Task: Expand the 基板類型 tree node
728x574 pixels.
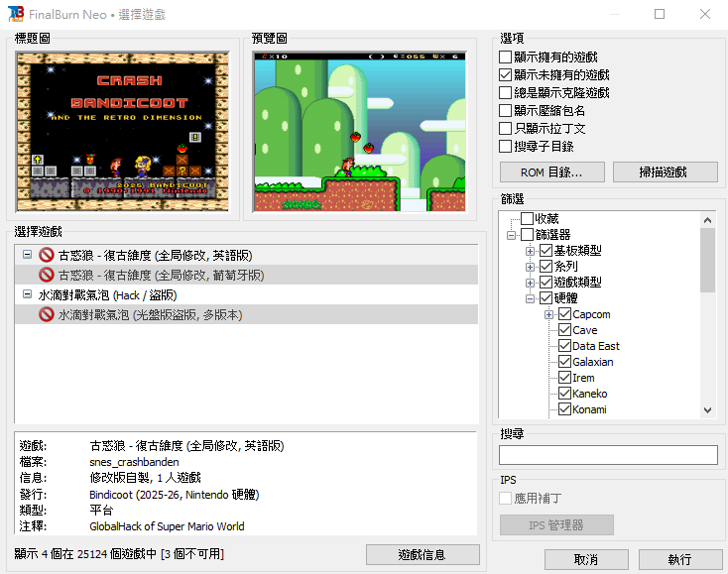Action: [530, 251]
